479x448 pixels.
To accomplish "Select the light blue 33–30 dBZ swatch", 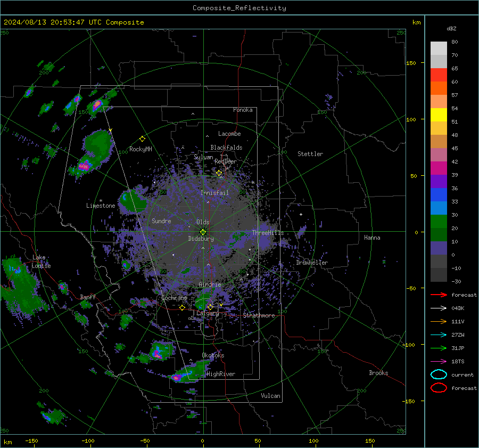I will pos(439,208).
